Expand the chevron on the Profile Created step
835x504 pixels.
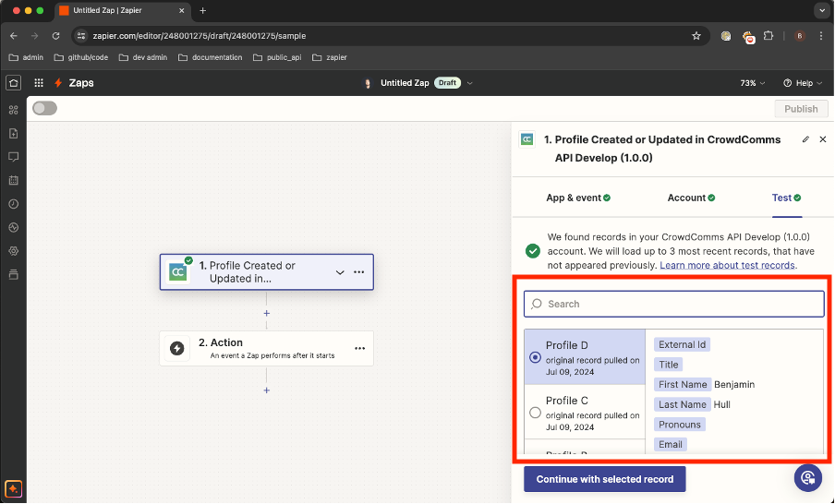pyautogui.click(x=340, y=272)
